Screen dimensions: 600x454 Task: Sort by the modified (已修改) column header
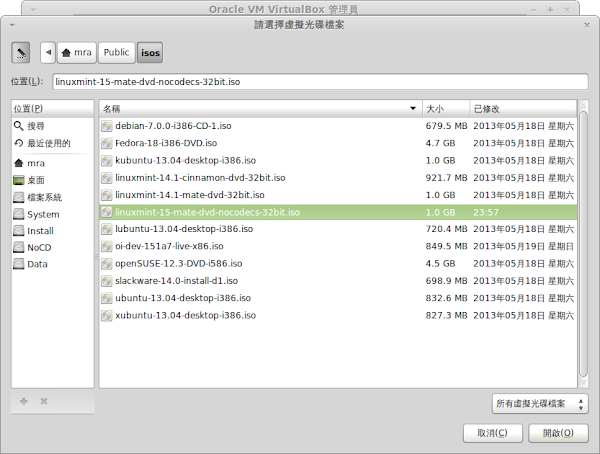(x=523, y=109)
